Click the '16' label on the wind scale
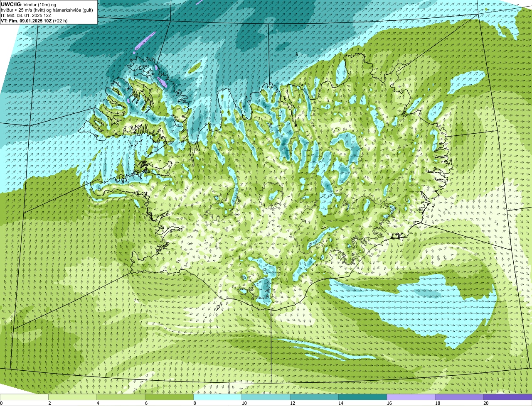Viewport: 532px width, 406px height. click(389, 403)
